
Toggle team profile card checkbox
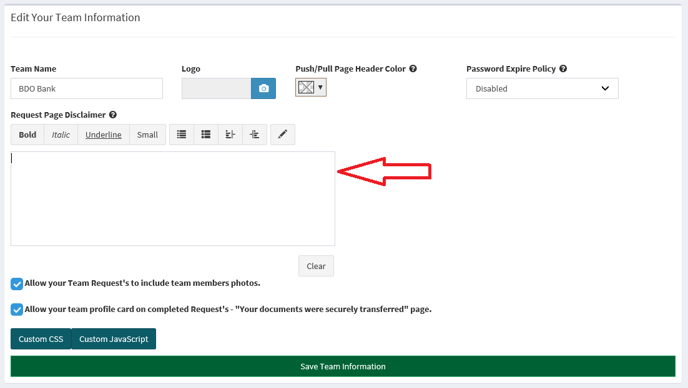tap(17, 309)
